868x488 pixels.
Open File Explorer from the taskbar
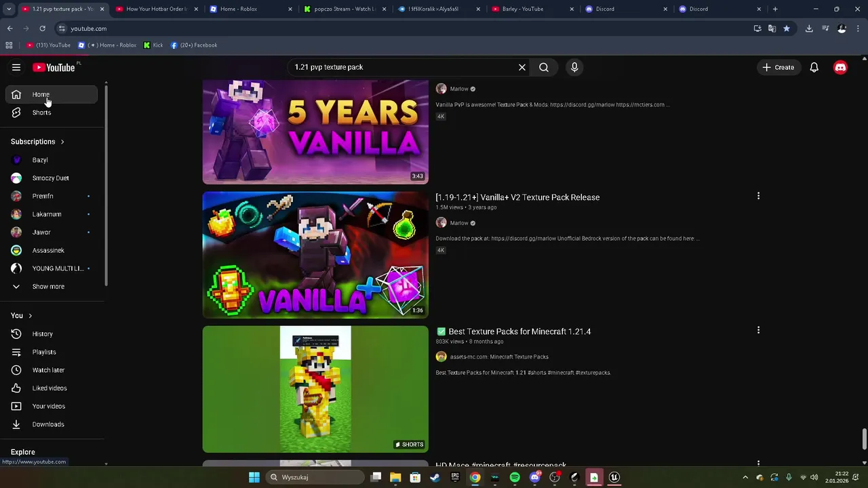click(x=395, y=477)
